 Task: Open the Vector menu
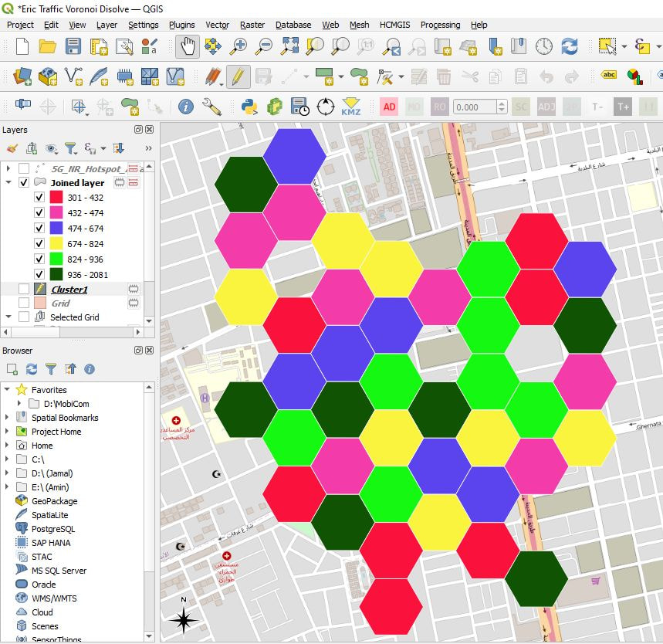coord(217,25)
